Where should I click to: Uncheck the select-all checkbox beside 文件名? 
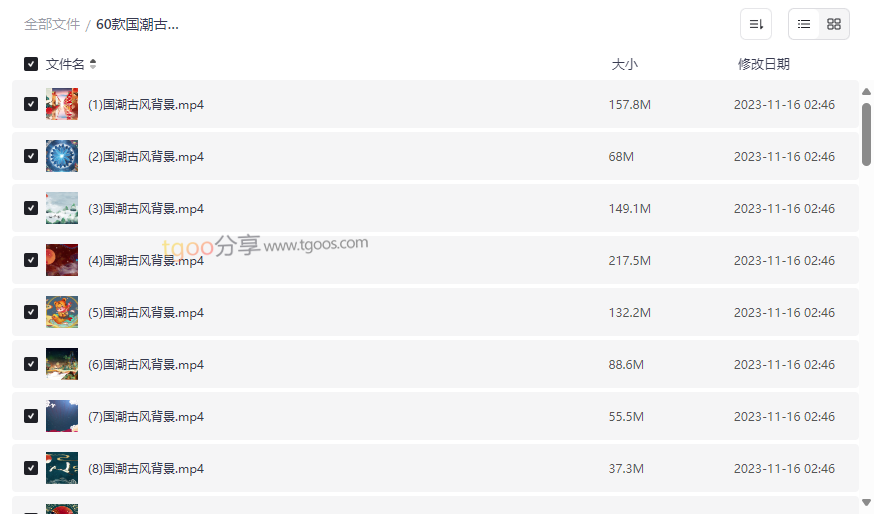click(31, 64)
